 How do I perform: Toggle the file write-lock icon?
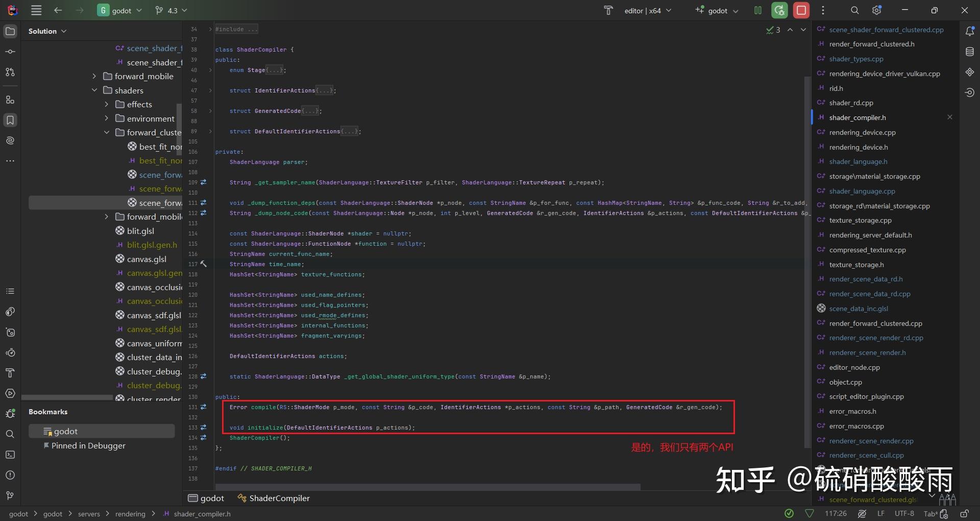[x=965, y=514]
